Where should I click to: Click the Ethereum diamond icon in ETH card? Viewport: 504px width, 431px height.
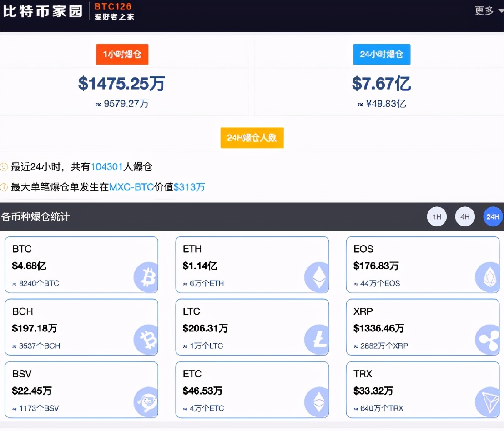click(317, 277)
